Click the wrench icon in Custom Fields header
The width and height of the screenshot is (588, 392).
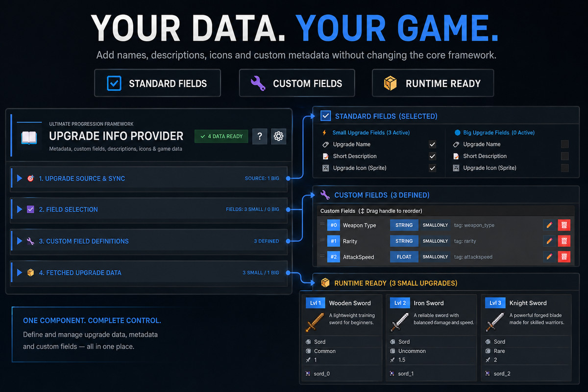tap(325, 195)
